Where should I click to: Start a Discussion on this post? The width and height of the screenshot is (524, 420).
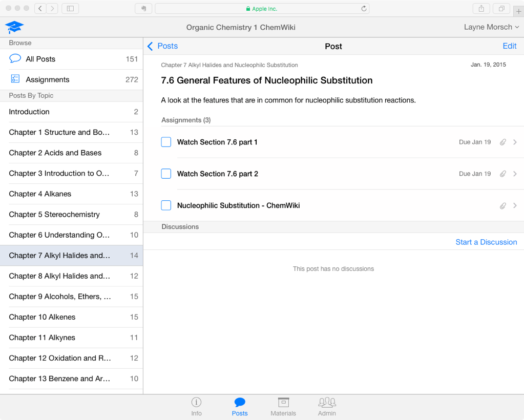click(x=486, y=242)
